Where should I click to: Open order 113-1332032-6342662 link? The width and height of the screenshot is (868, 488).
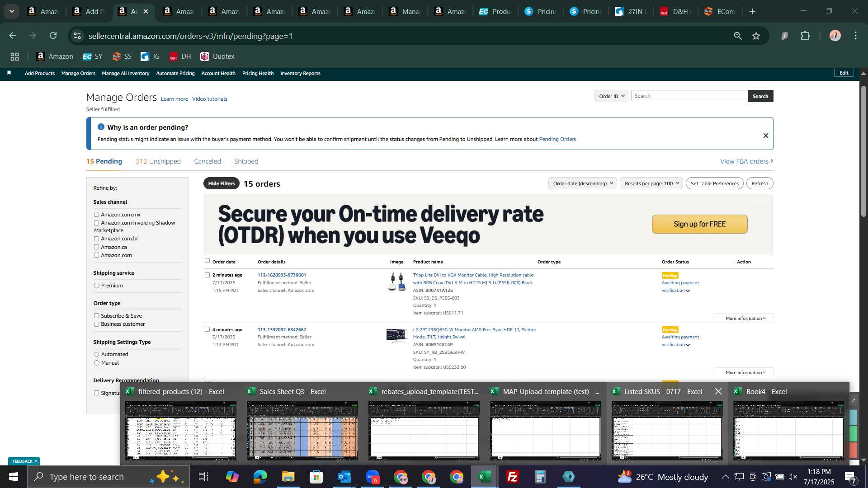point(282,329)
